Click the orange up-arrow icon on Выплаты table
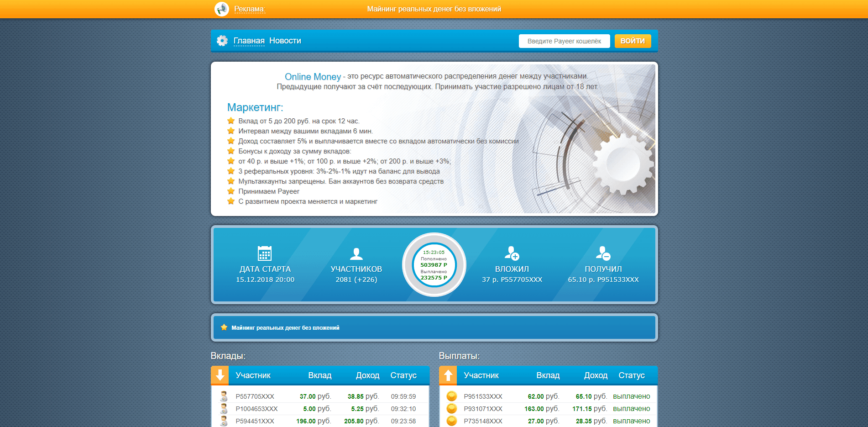Image resolution: width=868 pixels, height=427 pixels. pyautogui.click(x=448, y=375)
